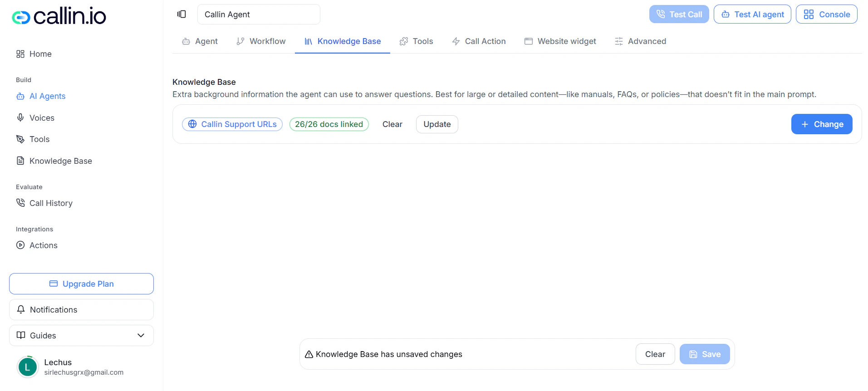Click the Website widget window icon
Viewport: 868px width, 391px height.
pyautogui.click(x=529, y=41)
